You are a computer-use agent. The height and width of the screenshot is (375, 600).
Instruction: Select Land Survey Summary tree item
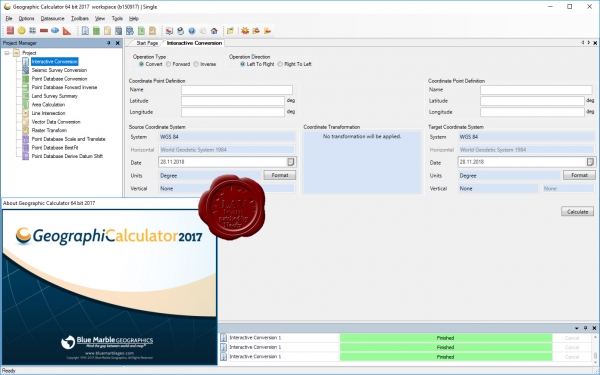55,96
